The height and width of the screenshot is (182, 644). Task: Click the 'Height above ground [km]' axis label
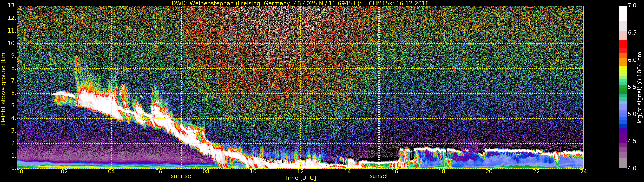[3, 88]
